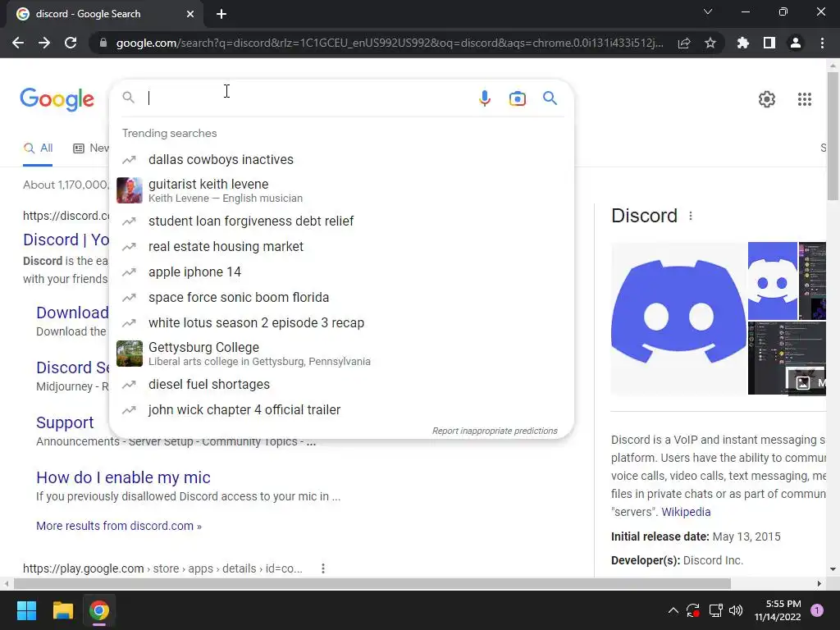This screenshot has width=840, height=630.
Task: Select the All results tab
Action: point(38,148)
